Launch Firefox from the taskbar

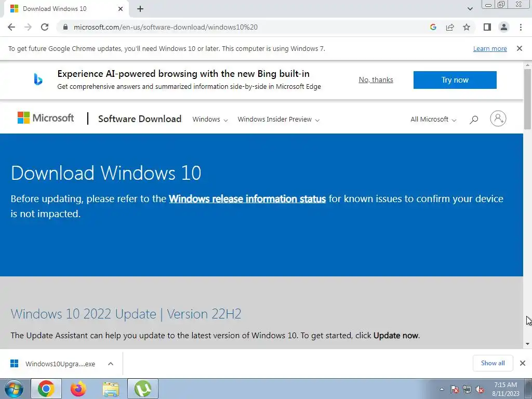coord(78,389)
